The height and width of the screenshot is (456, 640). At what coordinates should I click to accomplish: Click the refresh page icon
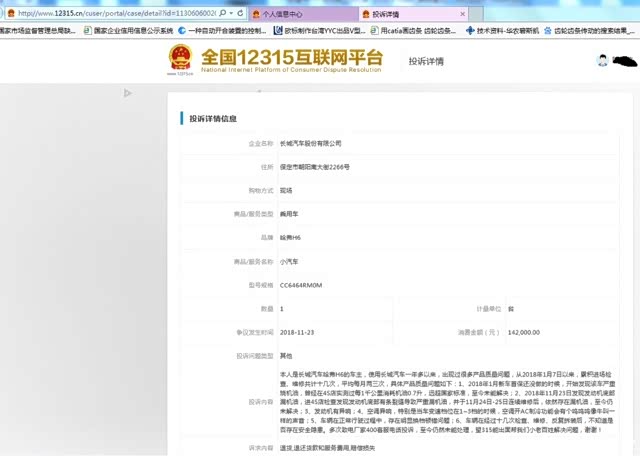pyautogui.click(x=243, y=15)
